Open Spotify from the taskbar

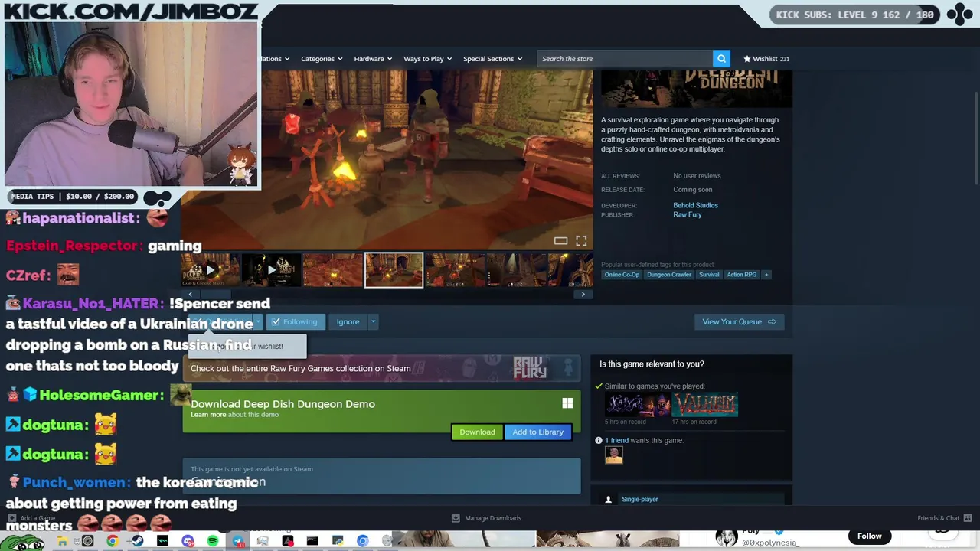pyautogui.click(x=212, y=541)
